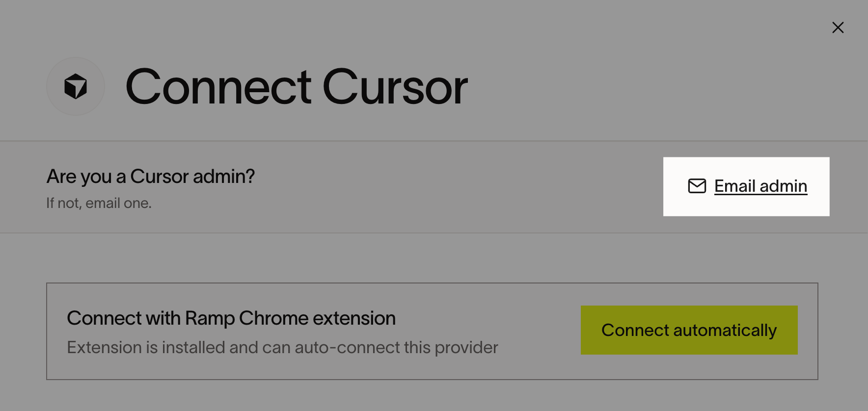Click the mail icon in the highlighted box
The image size is (868, 411).
[x=697, y=186]
